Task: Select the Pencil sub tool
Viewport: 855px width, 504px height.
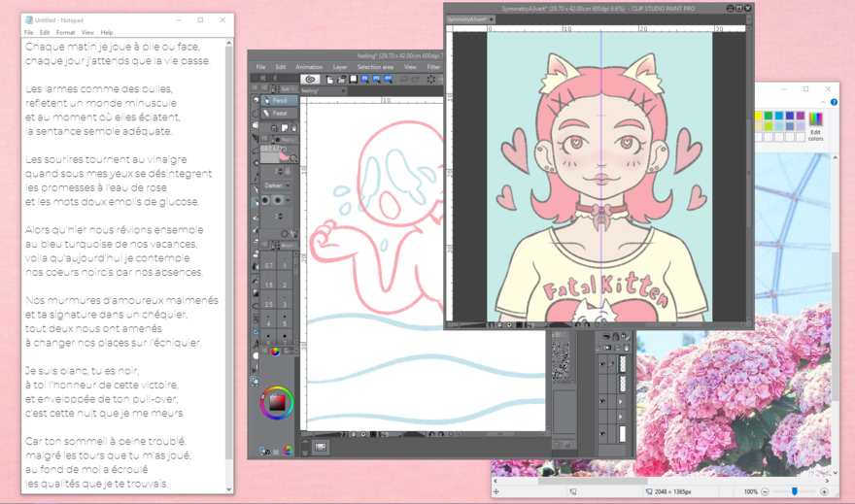Action: click(280, 100)
